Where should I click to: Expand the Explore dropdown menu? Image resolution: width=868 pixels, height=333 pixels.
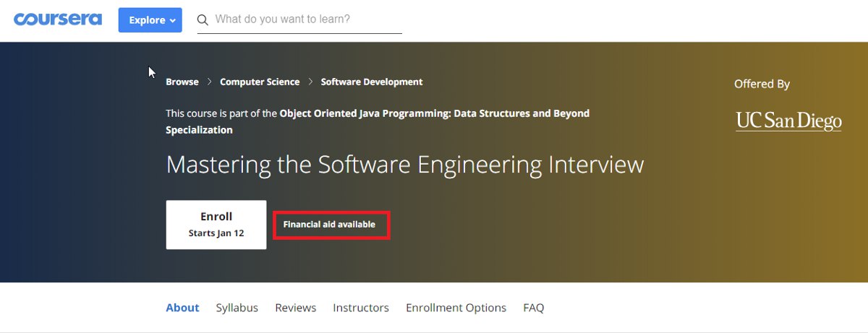150,20
